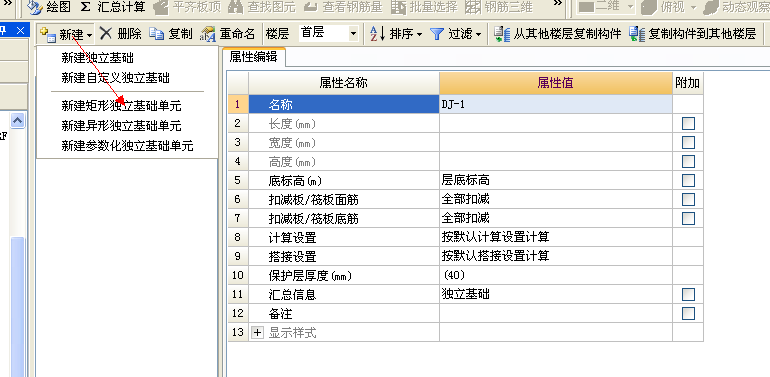This screenshot has width=770, height=377.
Task: Toggle 附加 checkbox for 扣减板/筏板底筋
Action: point(688,218)
